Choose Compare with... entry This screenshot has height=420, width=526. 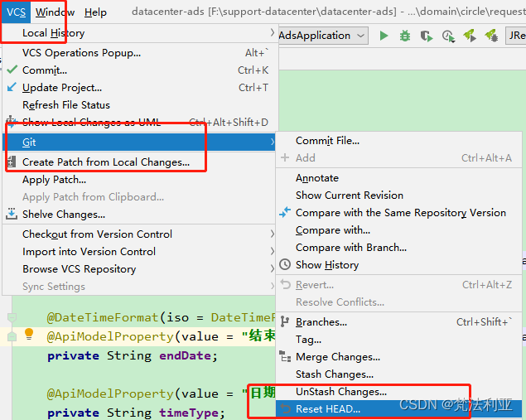click(399, 230)
